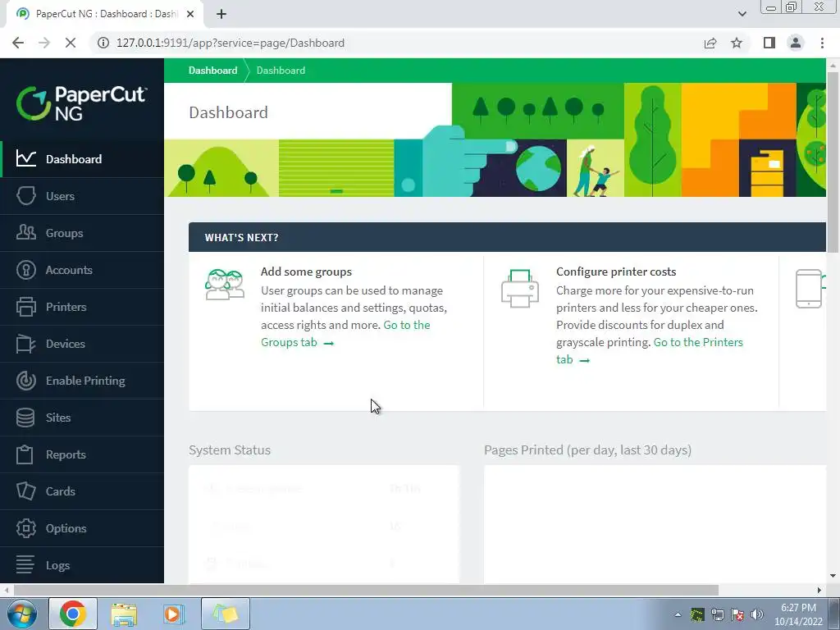The image size is (840, 630).
Task: Click the share page icon in address bar
Action: 710,43
